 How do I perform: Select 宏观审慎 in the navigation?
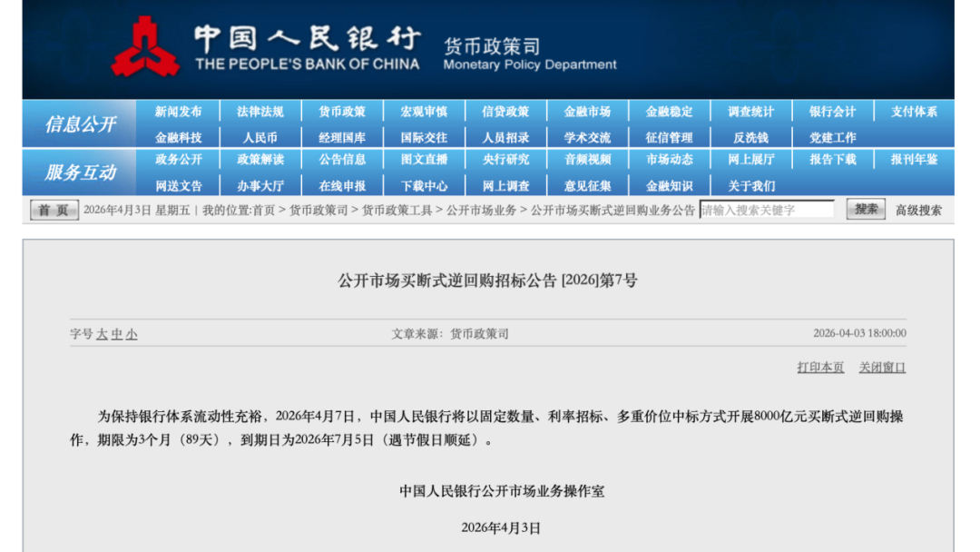click(425, 112)
